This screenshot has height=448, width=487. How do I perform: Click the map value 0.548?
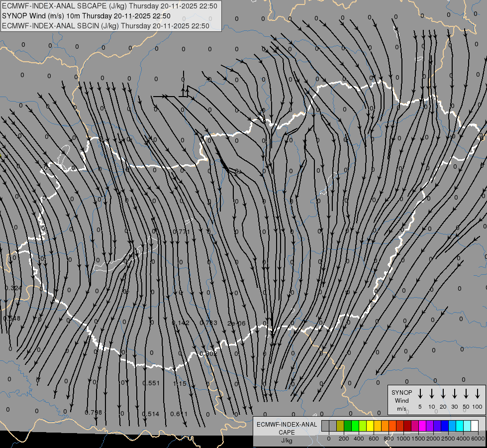click(12, 318)
